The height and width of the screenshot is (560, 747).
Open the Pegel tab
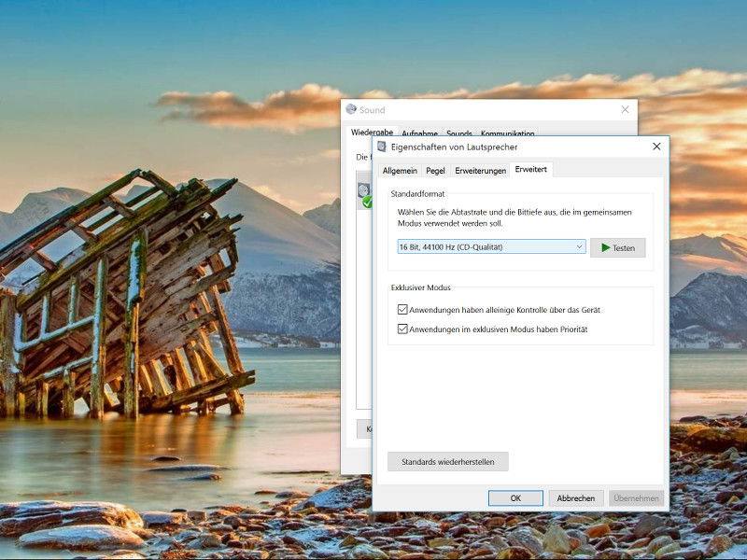point(435,171)
